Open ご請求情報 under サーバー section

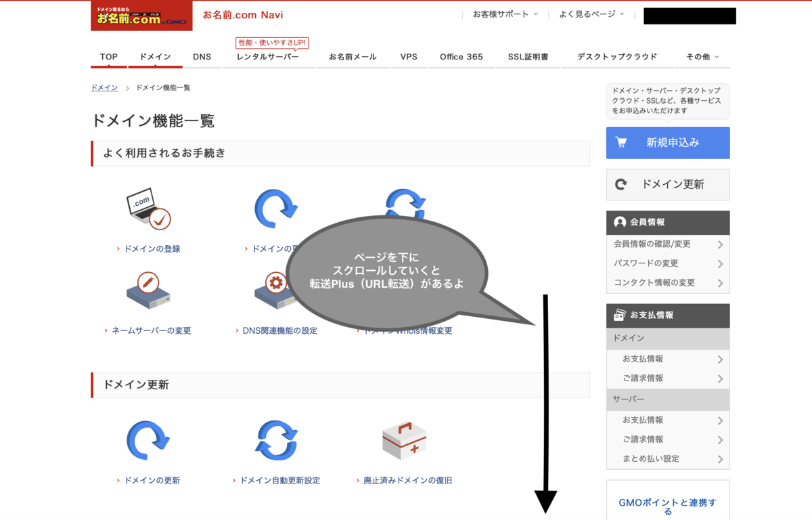[668, 439]
